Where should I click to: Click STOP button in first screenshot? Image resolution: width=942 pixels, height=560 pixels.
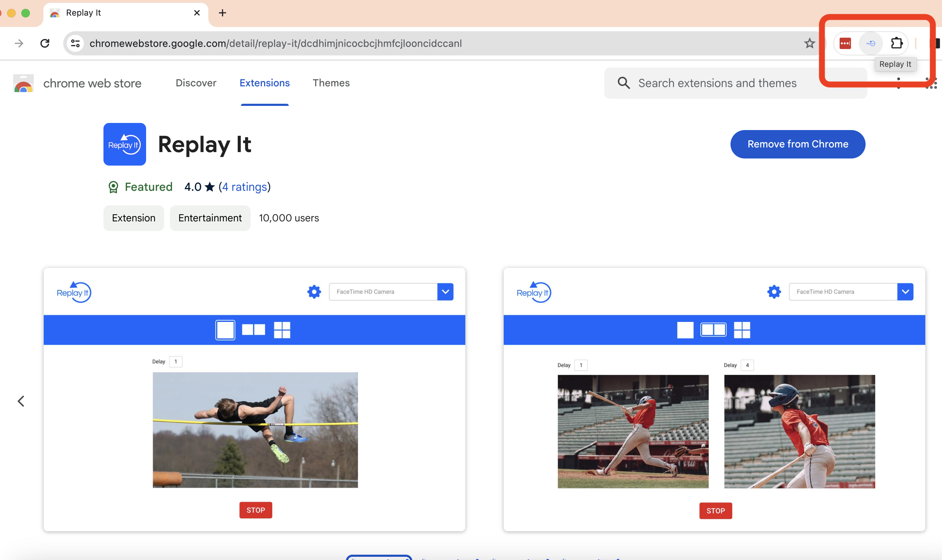click(x=256, y=510)
